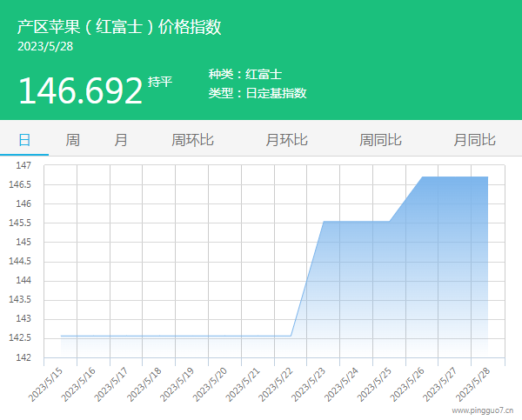This screenshot has width=522, height=420.
Task: Click the 持平 status label
Action: (x=160, y=82)
